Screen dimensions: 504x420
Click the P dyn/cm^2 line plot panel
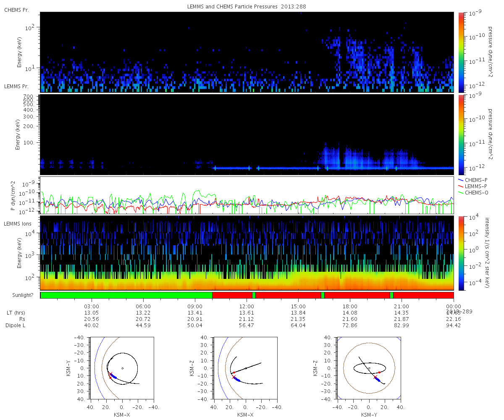click(247, 195)
